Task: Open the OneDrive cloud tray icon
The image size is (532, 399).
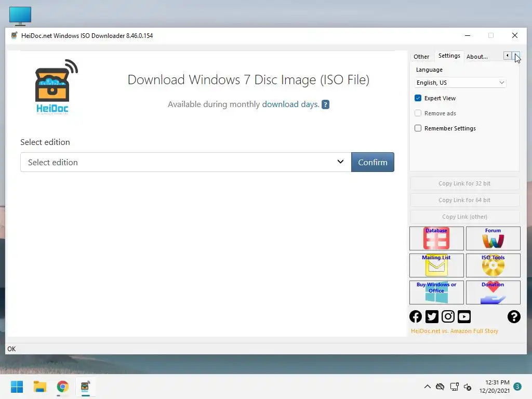Action: 440,387
